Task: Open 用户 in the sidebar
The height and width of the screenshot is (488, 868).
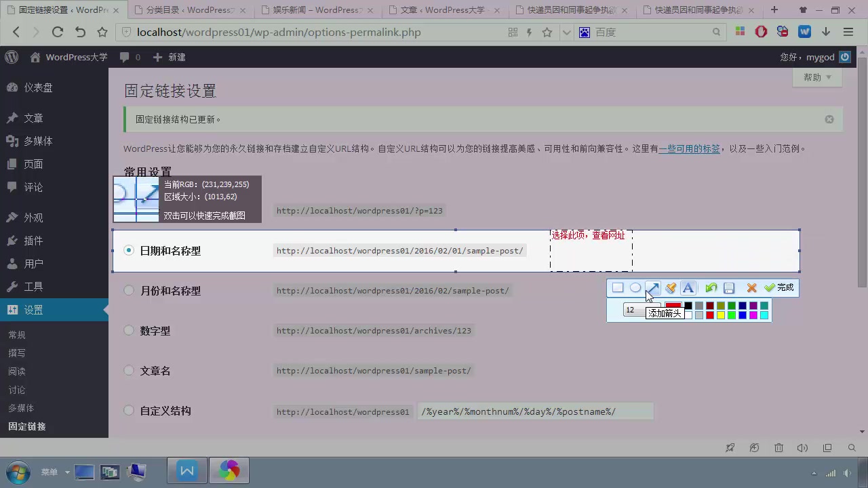Action: (54, 264)
